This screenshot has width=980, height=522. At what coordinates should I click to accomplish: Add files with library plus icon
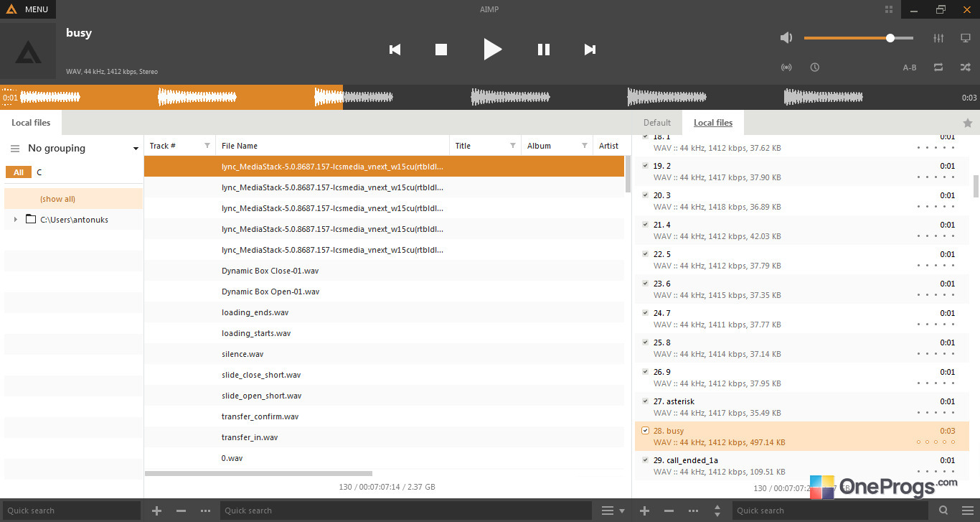[x=157, y=511]
